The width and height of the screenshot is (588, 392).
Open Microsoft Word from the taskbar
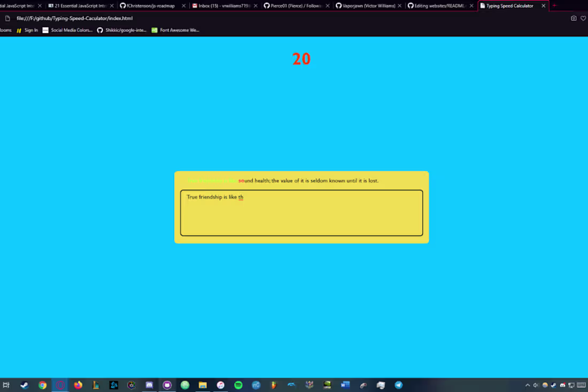pyautogui.click(x=345, y=385)
